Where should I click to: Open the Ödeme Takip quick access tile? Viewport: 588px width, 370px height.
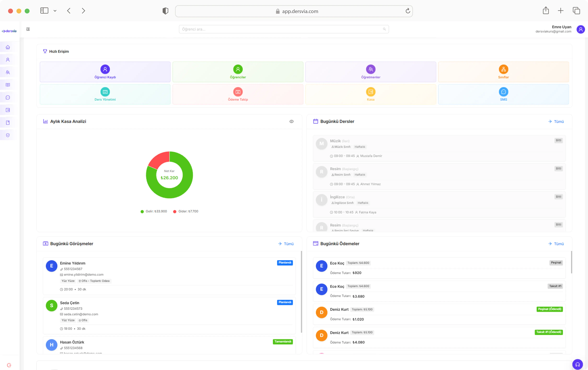click(x=238, y=94)
